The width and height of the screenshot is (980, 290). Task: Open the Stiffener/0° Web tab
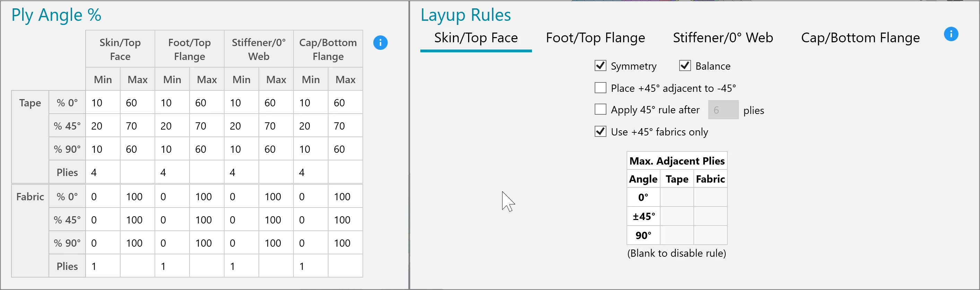[x=723, y=38]
